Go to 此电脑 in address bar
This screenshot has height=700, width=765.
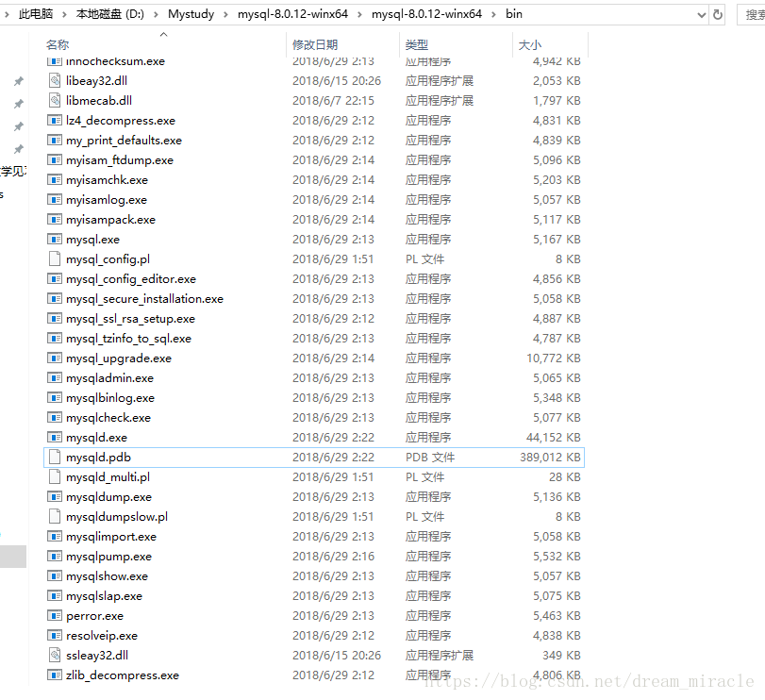(36, 14)
